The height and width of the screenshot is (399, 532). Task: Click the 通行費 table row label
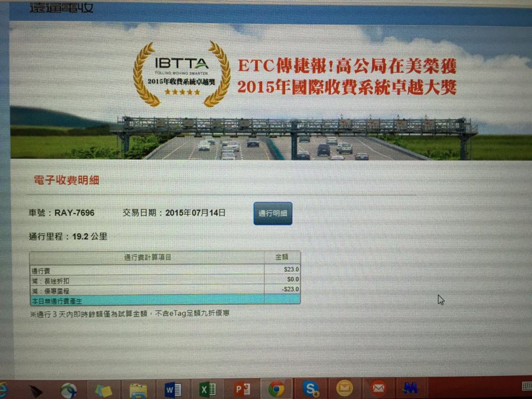41,271
